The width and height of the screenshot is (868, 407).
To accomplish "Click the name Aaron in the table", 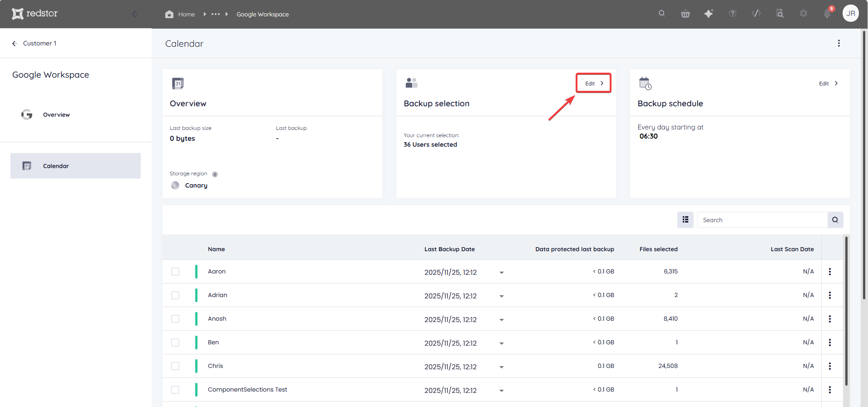I will tap(217, 272).
